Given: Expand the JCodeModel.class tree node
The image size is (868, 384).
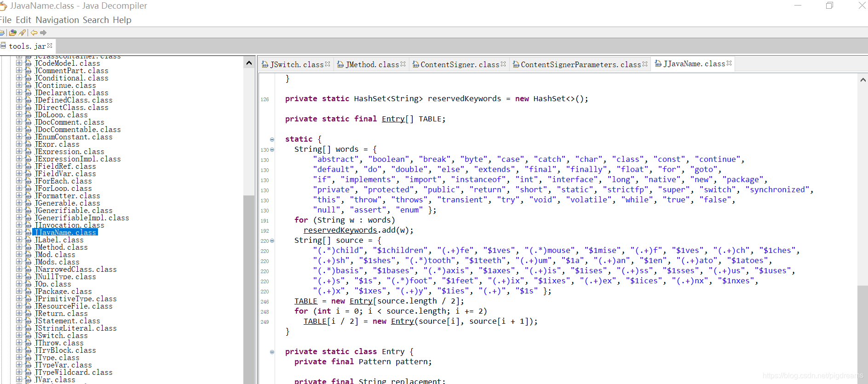Looking at the screenshot, I should point(19,63).
